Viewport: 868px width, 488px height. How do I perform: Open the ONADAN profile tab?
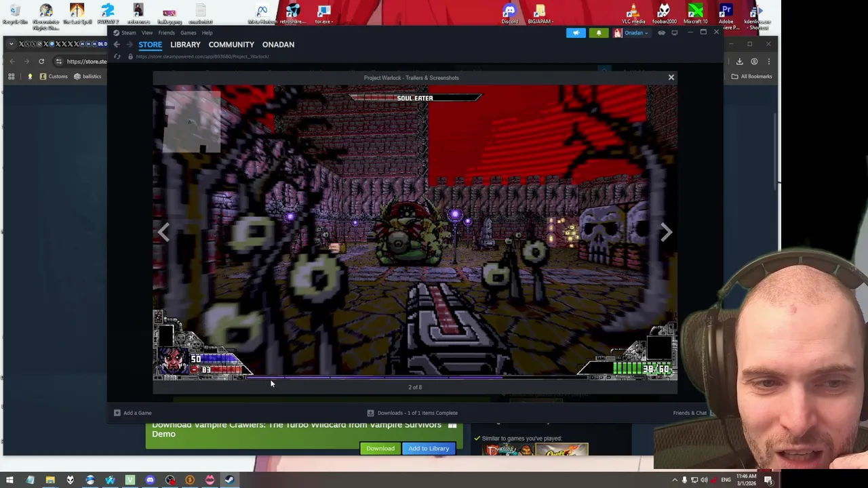[278, 45]
